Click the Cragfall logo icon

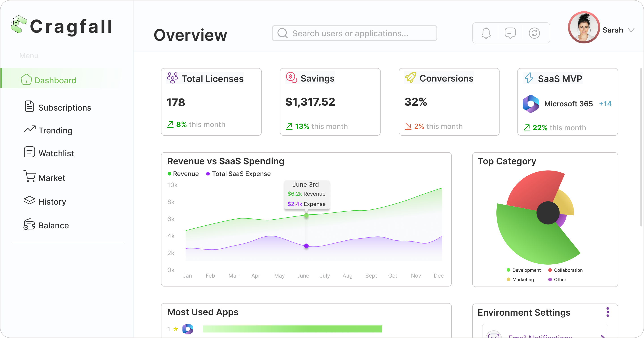pyautogui.click(x=18, y=25)
